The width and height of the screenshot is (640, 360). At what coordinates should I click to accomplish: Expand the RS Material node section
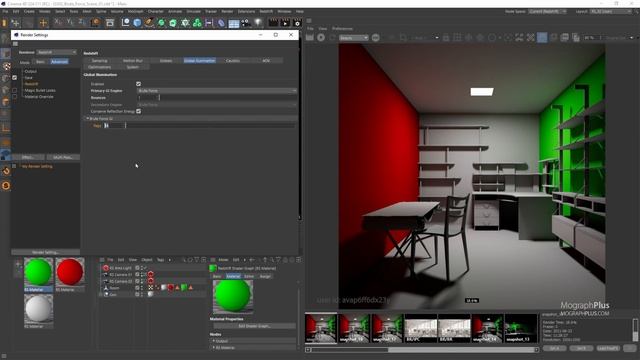[213, 347]
